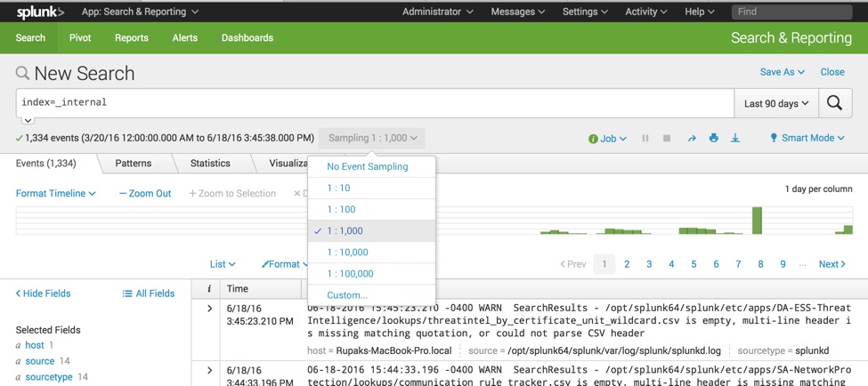Open Activity menu
This screenshot has width=868, height=386.
[645, 12]
